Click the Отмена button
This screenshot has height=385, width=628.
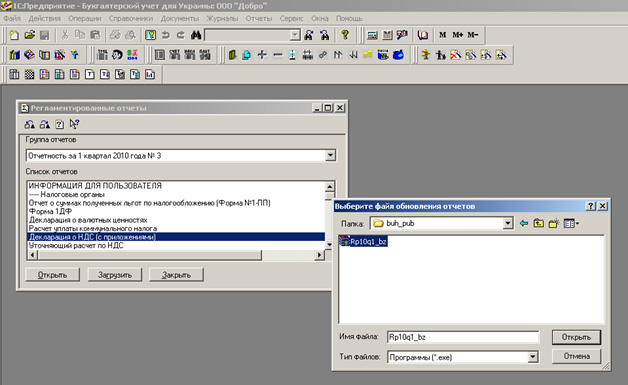576,356
